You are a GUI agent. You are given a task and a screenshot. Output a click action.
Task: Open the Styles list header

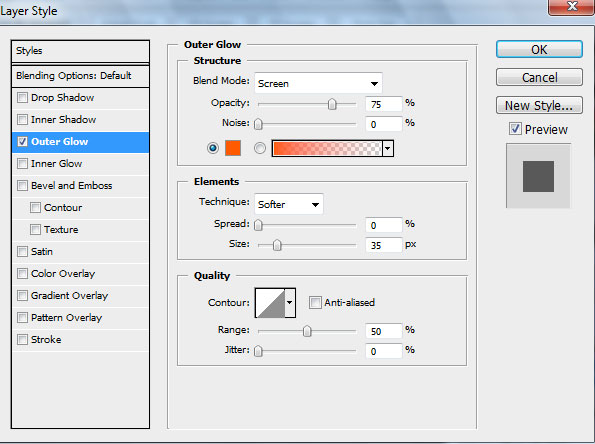[80, 51]
